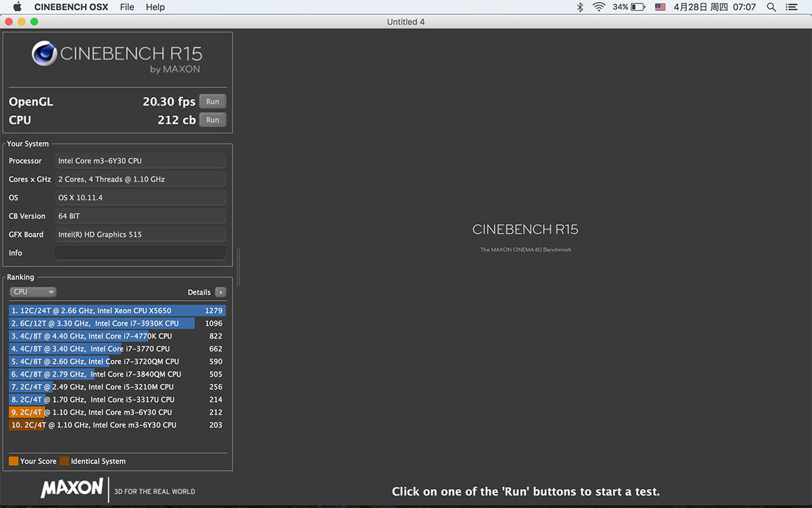Click the OpenGL 20.30 fps score
The width and height of the screenshot is (812, 508).
pyautogui.click(x=169, y=102)
